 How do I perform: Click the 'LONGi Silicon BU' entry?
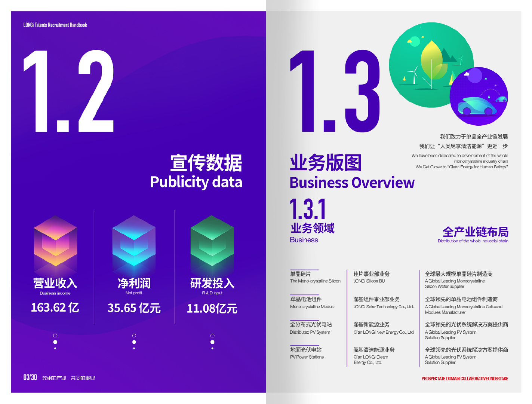pos(369,281)
